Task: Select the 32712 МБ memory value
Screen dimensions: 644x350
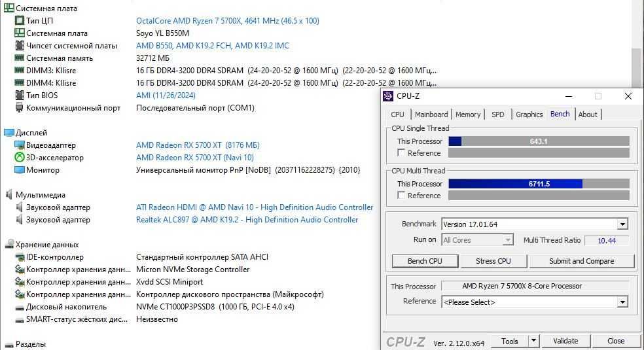Action: click(152, 58)
